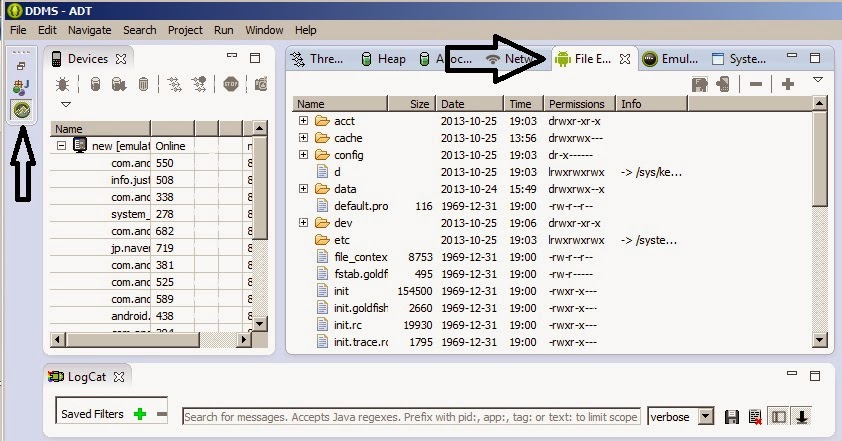The image size is (842, 441).
Task: Click the Devices horizontal scrollbar right arrow
Action: tap(244, 339)
